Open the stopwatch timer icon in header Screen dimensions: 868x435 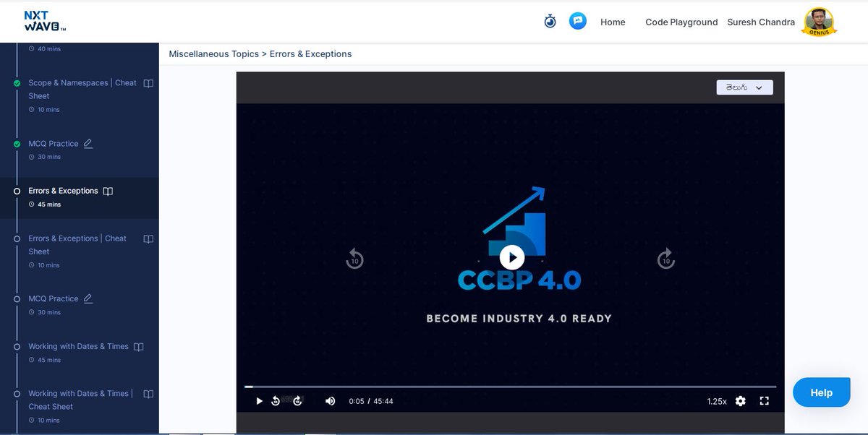[550, 21]
